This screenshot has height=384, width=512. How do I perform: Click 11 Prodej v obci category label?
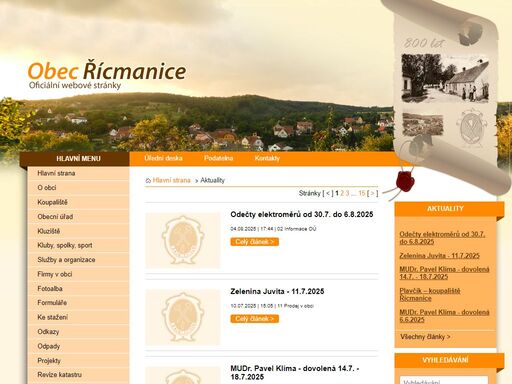point(295,306)
